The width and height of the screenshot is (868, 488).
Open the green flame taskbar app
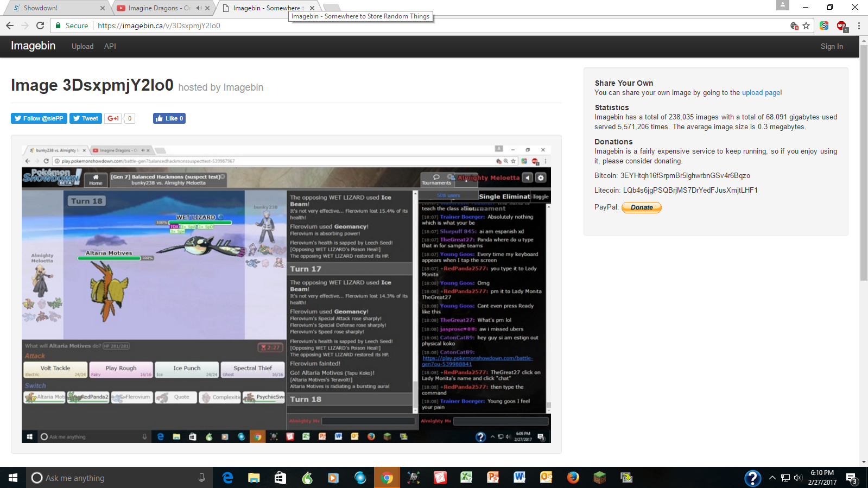coord(307,478)
